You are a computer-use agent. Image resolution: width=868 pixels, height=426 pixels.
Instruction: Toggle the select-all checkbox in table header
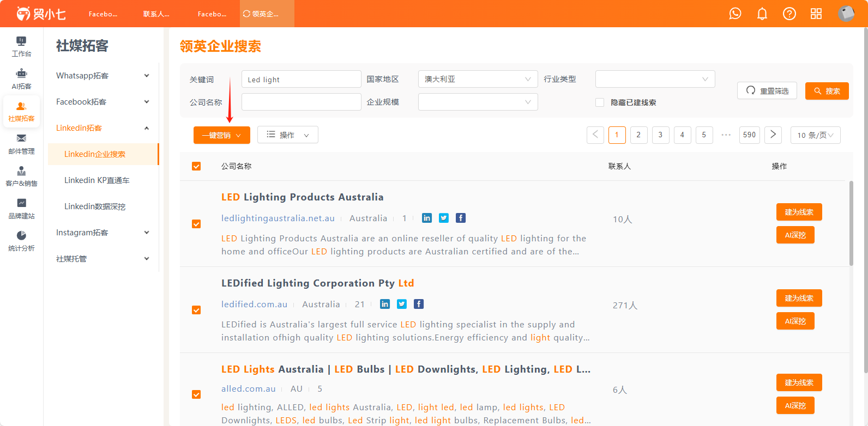[196, 166]
